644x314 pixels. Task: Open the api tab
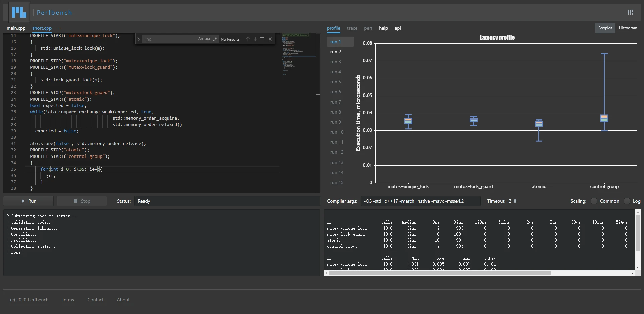[x=398, y=28]
